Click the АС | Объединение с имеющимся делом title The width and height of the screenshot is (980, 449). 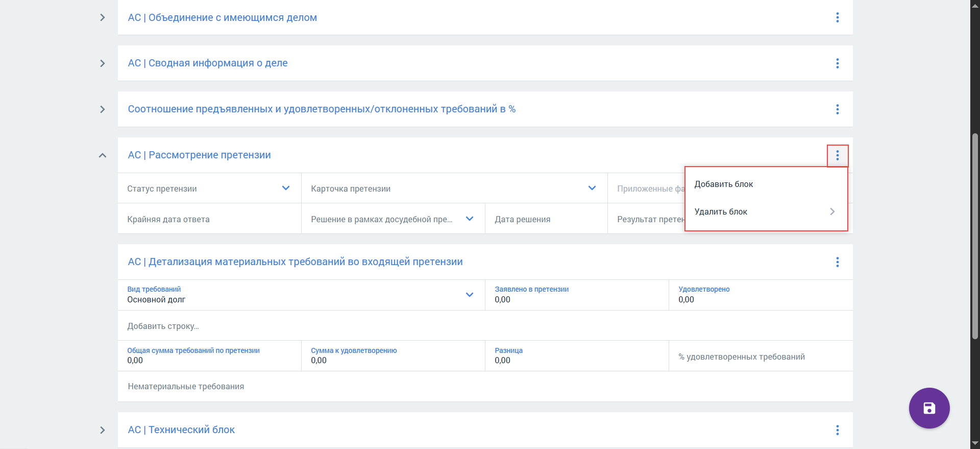click(222, 17)
